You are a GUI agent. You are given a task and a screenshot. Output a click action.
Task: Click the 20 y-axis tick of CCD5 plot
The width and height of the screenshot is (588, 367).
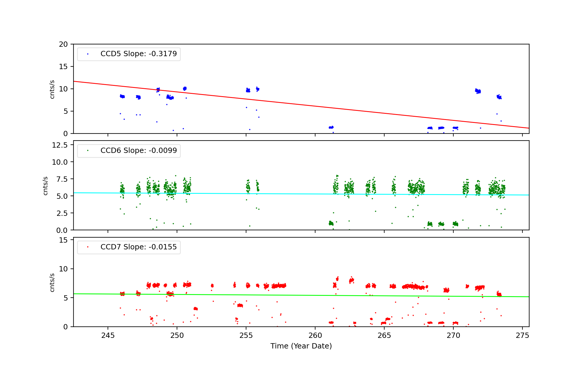point(63,44)
